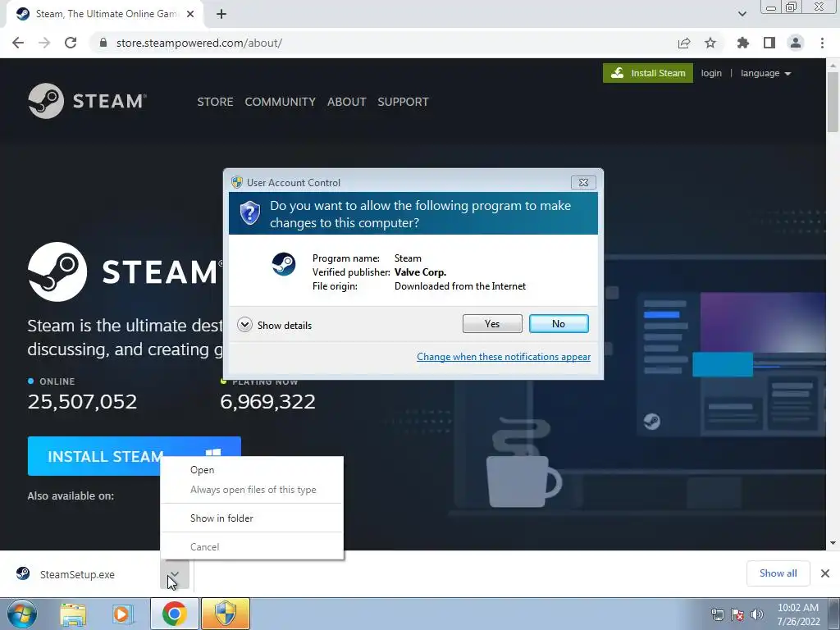Click the green Install Steam button
The height and width of the screenshot is (630, 840).
click(648, 73)
